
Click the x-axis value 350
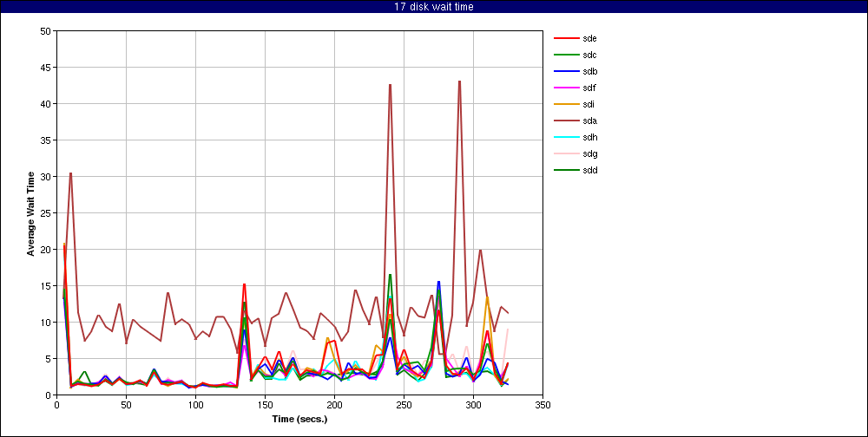(542, 405)
